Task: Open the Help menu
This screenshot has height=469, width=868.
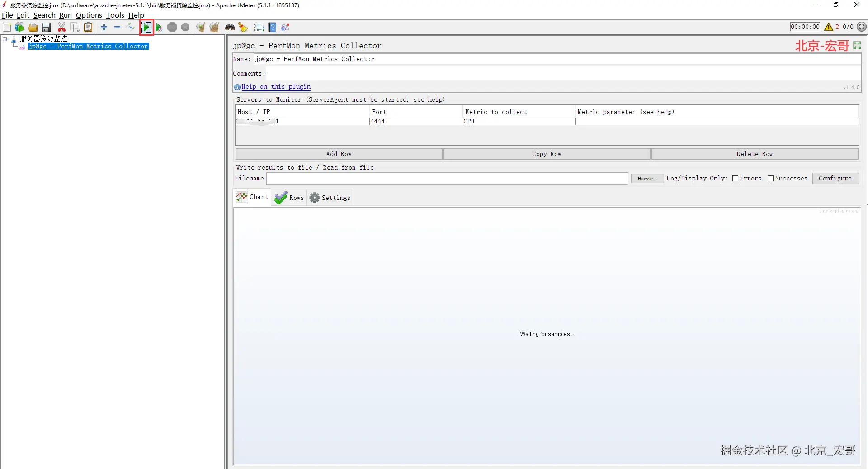Action: point(136,15)
